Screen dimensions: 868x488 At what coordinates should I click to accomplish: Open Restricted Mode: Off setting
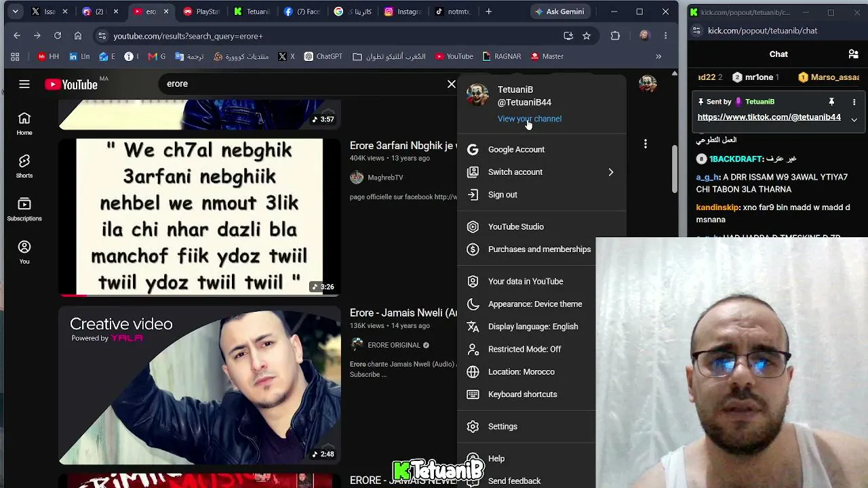(526, 349)
